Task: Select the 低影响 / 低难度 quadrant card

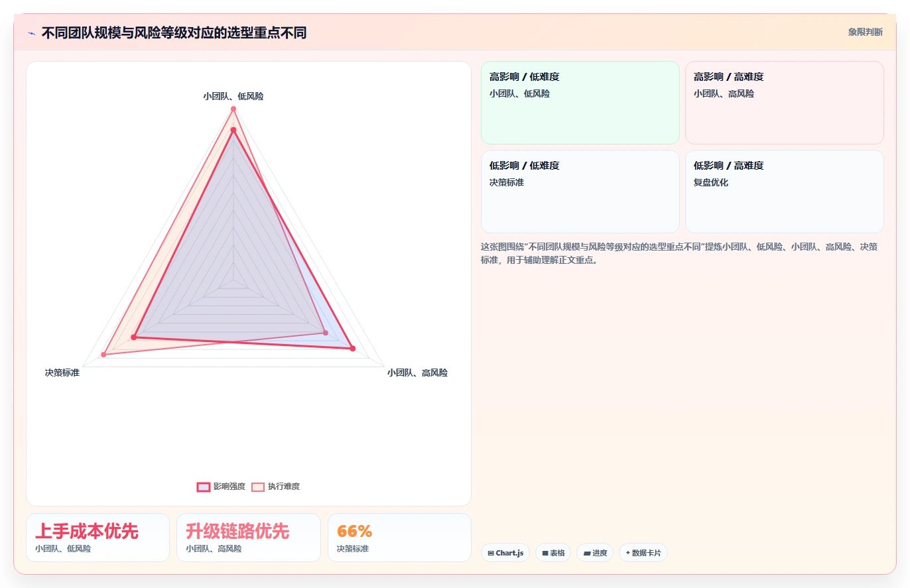Action: 580,192
